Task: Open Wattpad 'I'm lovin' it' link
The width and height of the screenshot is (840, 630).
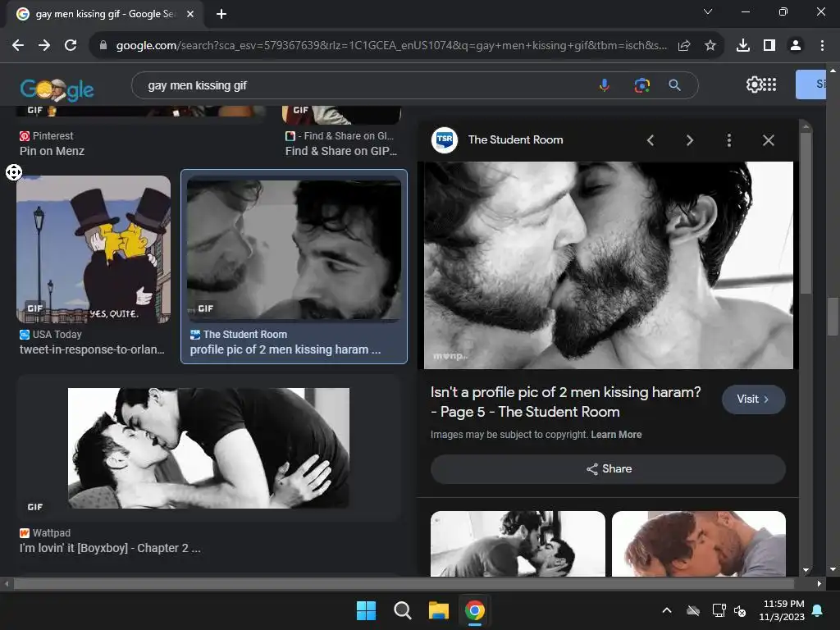Action: [111, 548]
